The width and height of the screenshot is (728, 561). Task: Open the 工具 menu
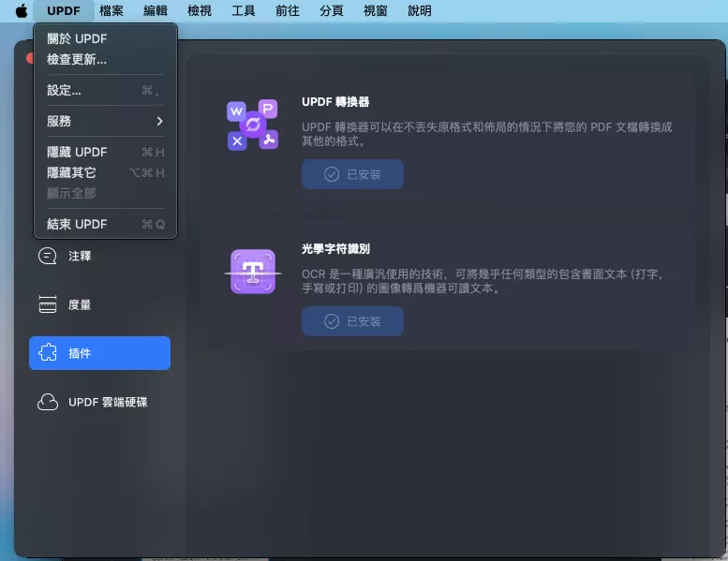(x=244, y=10)
